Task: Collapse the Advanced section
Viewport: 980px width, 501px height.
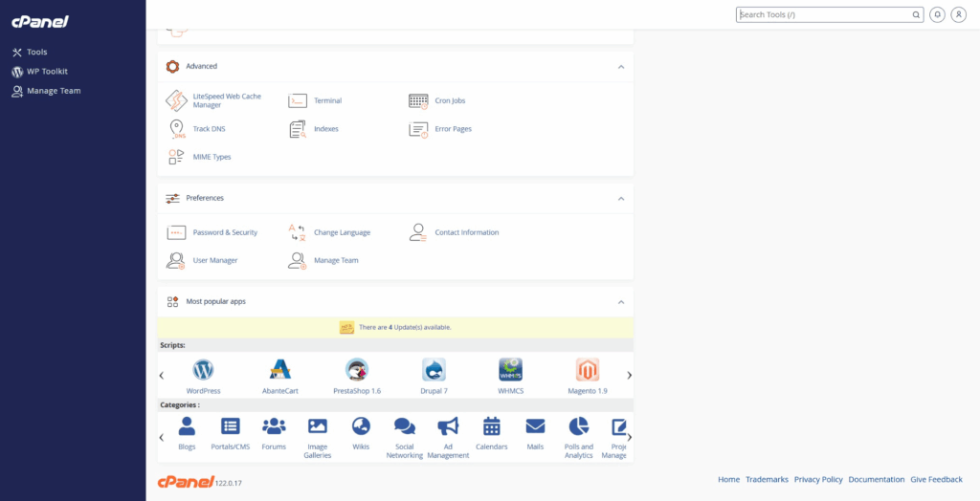Action: coord(620,67)
